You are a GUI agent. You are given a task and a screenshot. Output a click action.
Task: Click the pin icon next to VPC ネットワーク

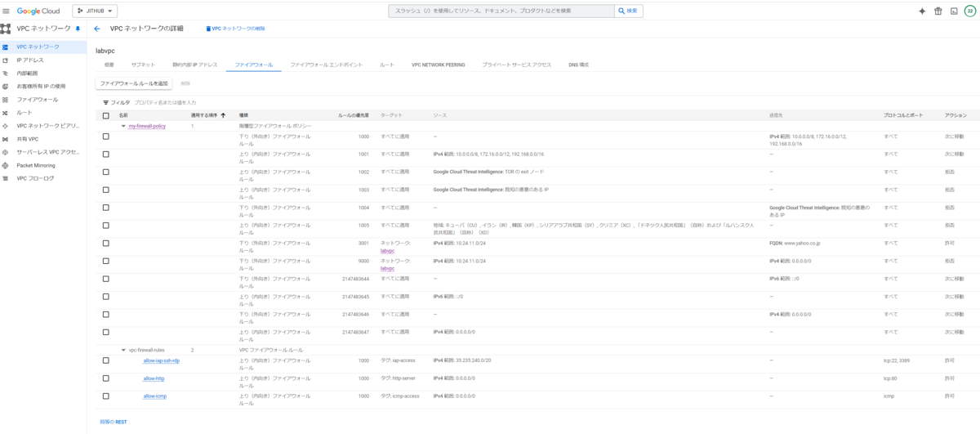click(x=78, y=29)
